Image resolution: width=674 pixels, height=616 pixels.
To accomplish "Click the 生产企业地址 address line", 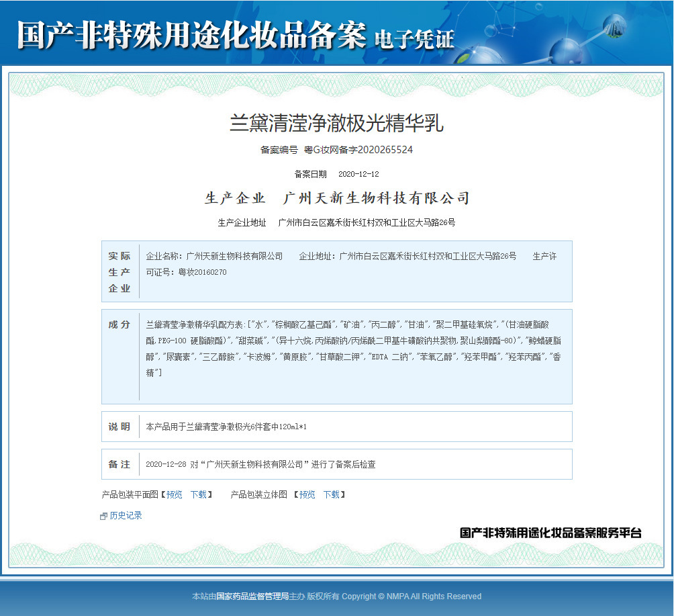I will click(336, 222).
